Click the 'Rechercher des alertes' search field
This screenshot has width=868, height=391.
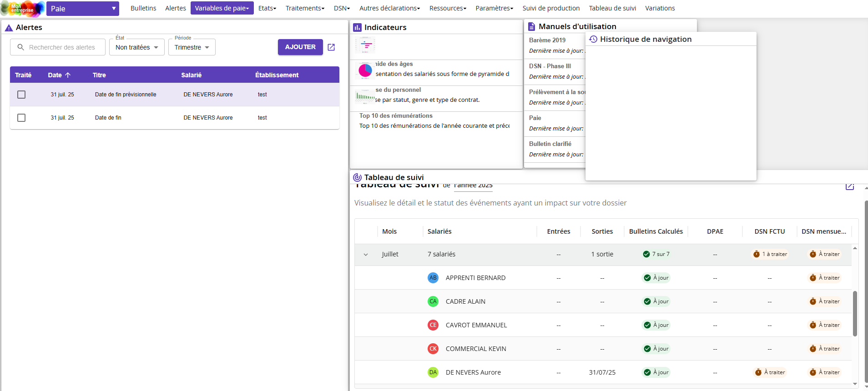tap(62, 47)
